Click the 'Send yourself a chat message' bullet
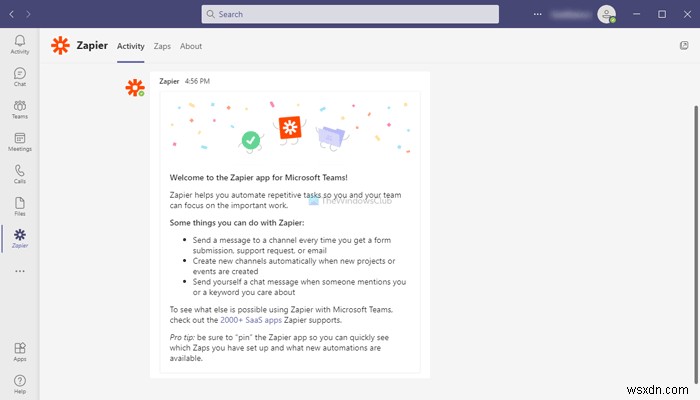Viewport: 700px width, 400px height. click(x=299, y=287)
